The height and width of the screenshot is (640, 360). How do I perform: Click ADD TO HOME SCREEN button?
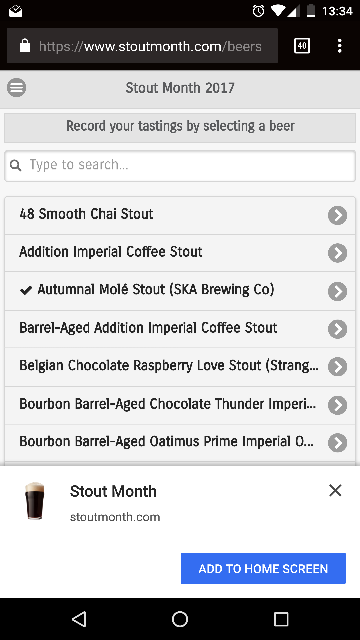coord(263,569)
